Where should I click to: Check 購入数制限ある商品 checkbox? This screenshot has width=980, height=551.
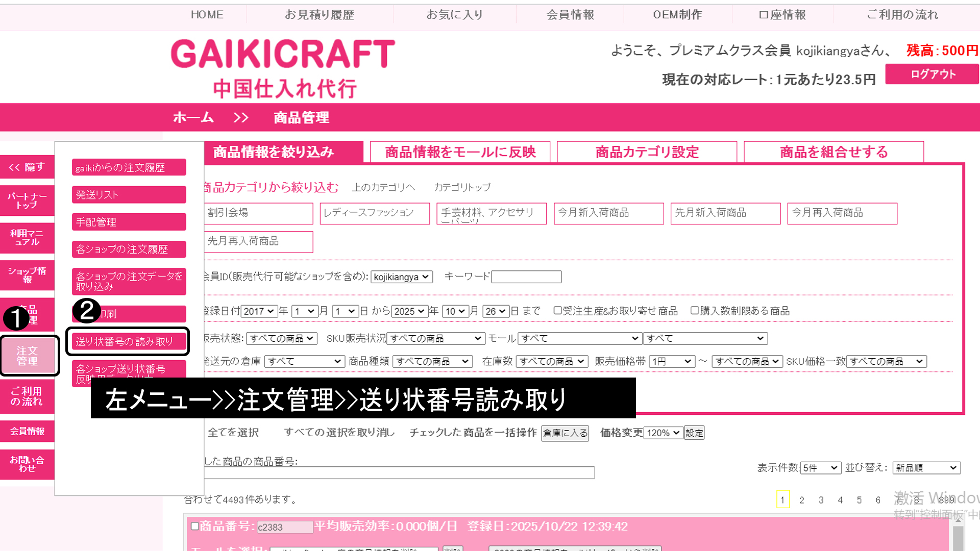pos(694,310)
